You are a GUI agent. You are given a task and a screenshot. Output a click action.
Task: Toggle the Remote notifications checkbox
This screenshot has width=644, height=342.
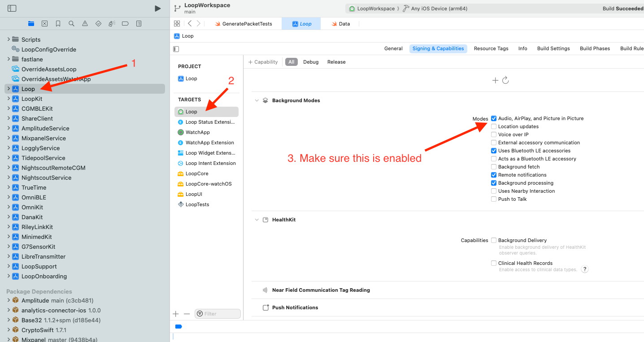[494, 175]
